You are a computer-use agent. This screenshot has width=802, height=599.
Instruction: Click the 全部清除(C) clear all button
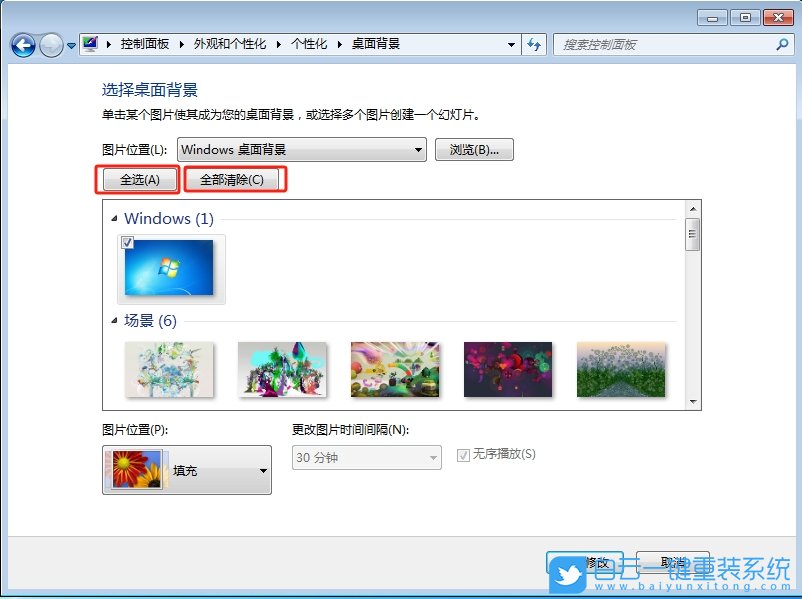tap(233, 180)
